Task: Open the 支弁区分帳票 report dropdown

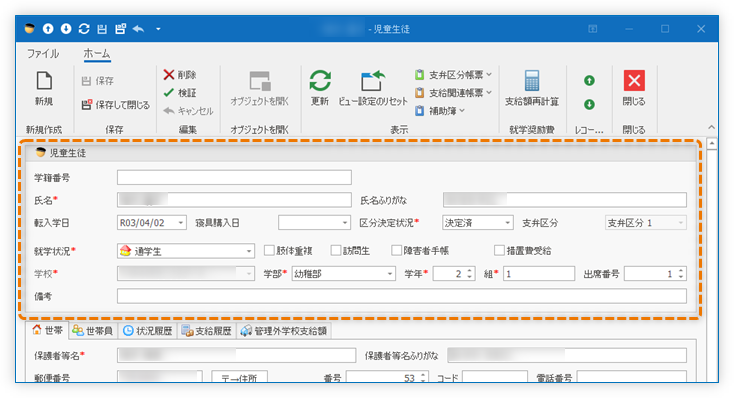Action: 453,74
